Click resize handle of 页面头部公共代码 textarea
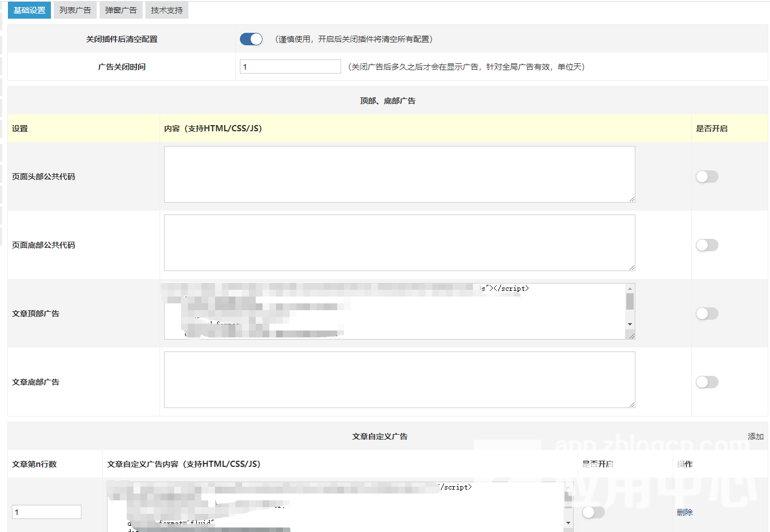 631,199
